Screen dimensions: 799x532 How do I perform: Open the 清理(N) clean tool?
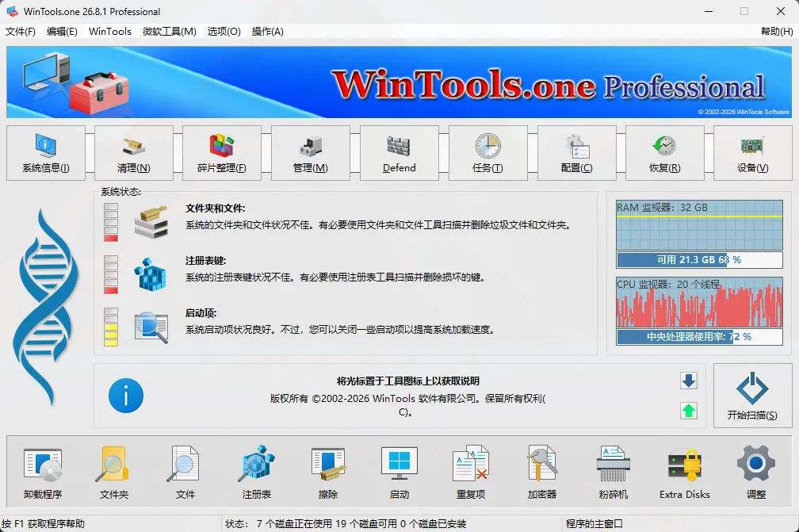coord(134,153)
